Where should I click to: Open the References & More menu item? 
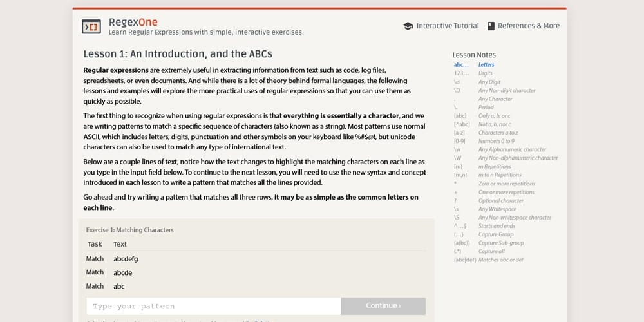tap(523, 26)
